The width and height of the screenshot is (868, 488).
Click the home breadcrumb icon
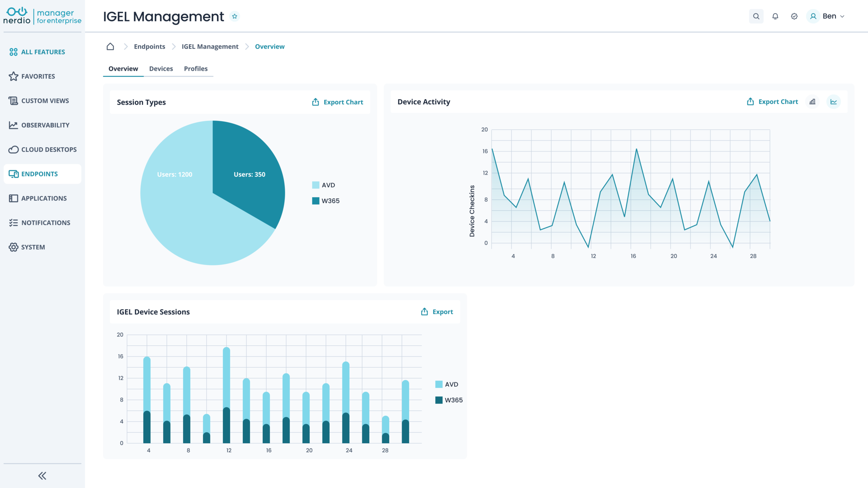click(110, 46)
